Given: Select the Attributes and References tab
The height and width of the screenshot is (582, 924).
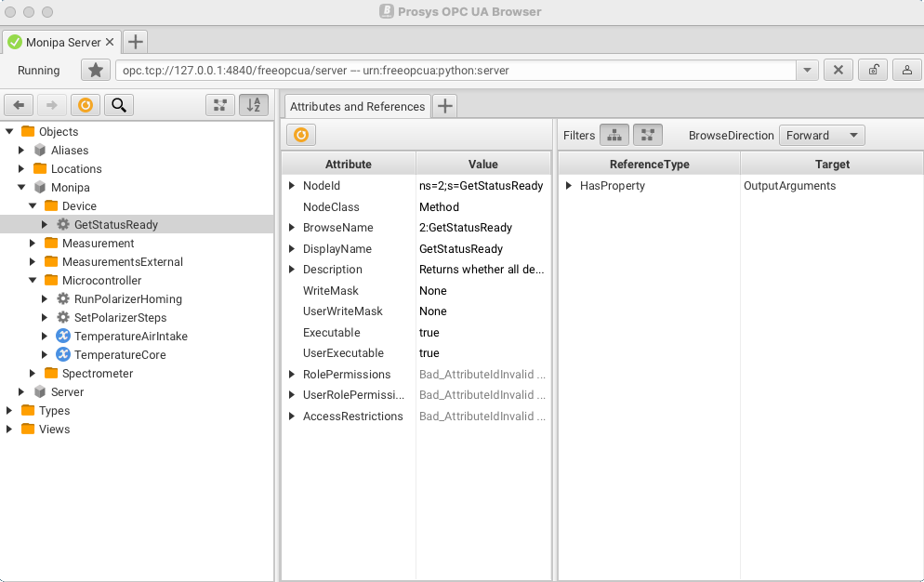Looking at the screenshot, I should pyautogui.click(x=357, y=106).
